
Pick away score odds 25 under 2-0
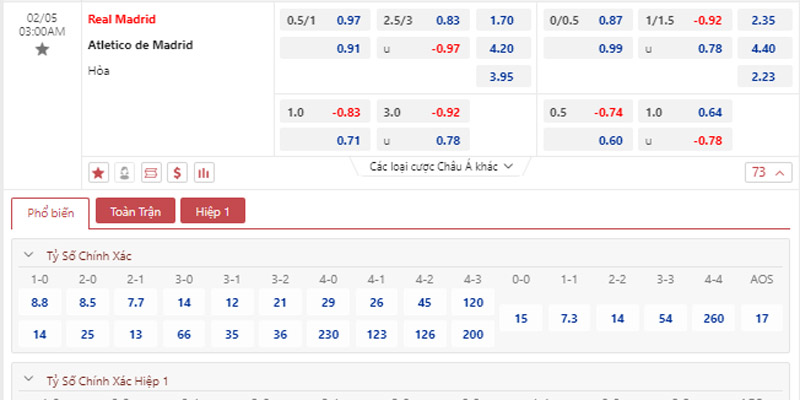pos(88,334)
